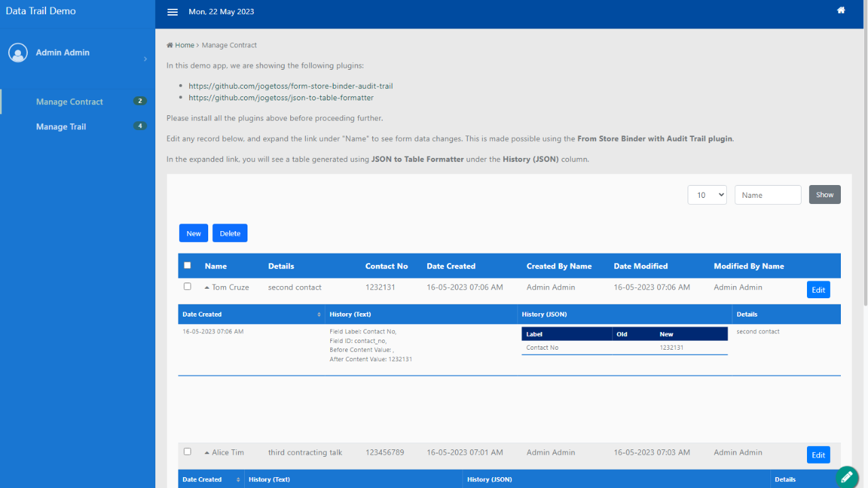This screenshot has height=488, width=868.
Task: Click the hamburger menu icon
Action: pos(172,12)
